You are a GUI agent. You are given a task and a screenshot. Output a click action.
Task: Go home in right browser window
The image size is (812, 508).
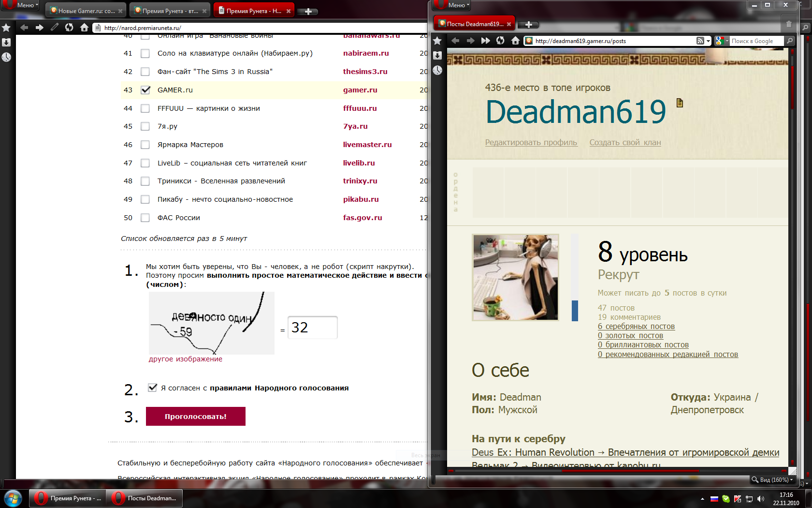tap(515, 41)
